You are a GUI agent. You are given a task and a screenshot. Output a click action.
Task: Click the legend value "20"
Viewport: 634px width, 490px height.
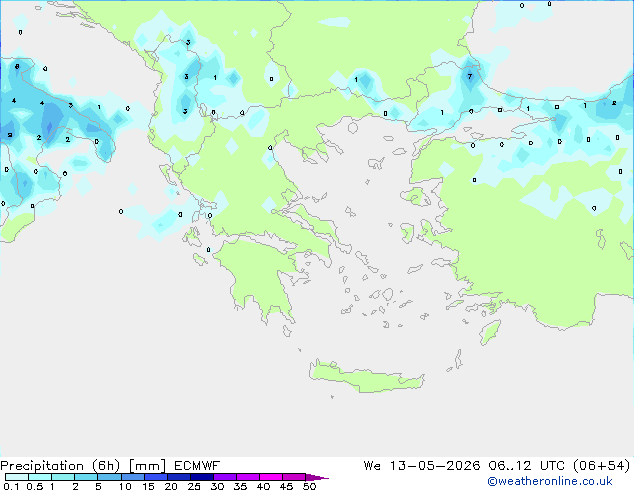coord(171,486)
